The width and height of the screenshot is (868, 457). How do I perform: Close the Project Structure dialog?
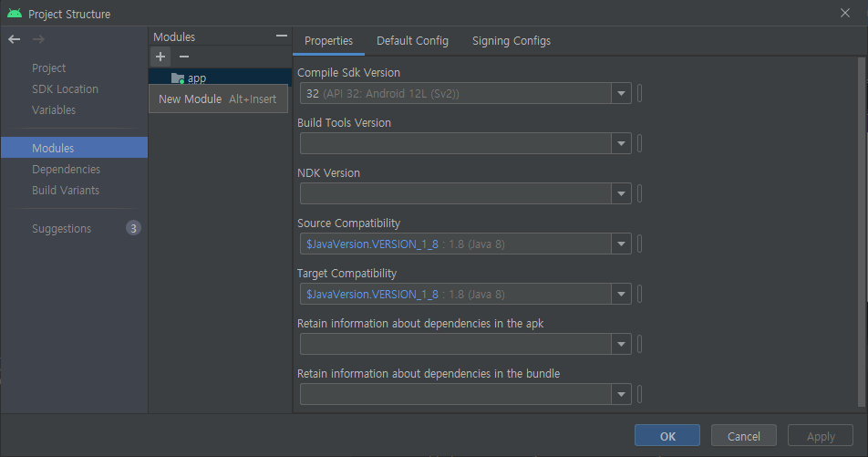click(x=844, y=13)
